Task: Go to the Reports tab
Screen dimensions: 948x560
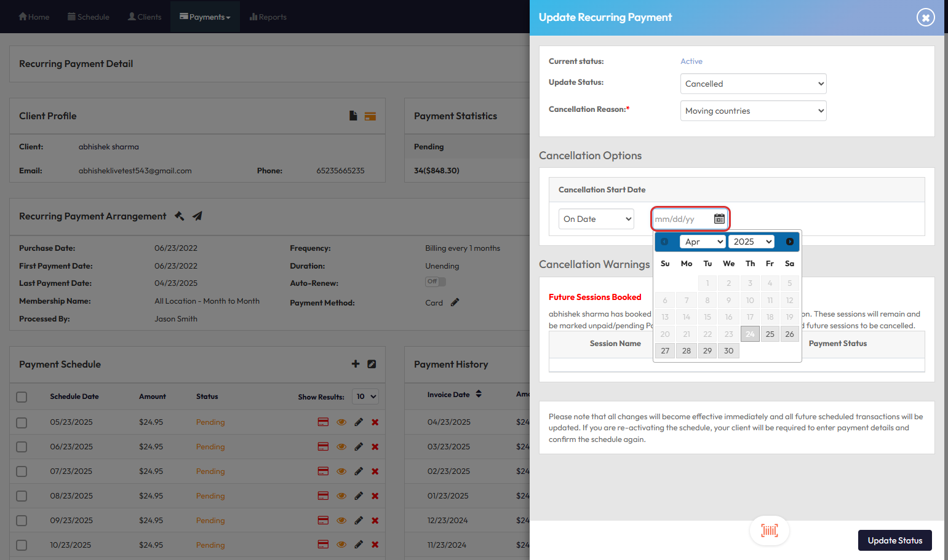Action: tap(268, 17)
